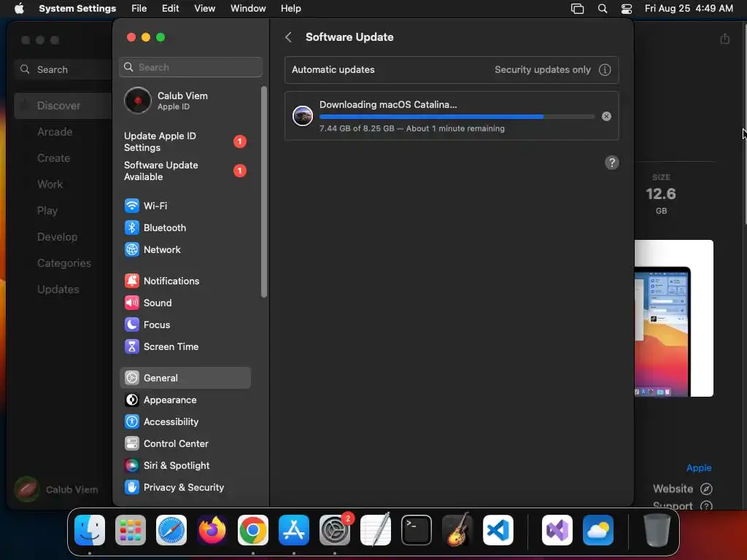This screenshot has height=560, width=747.
Task: Click the Automatic updates row
Action: [452, 70]
